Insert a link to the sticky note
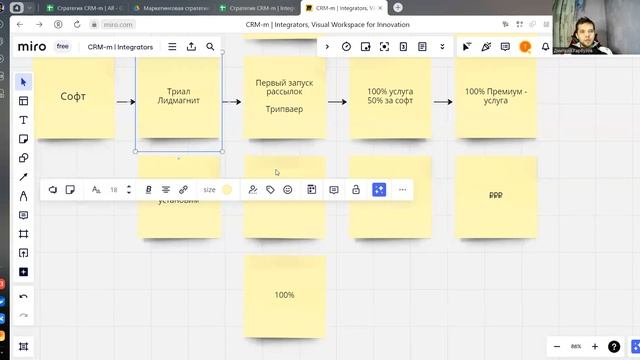 (x=183, y=189)
